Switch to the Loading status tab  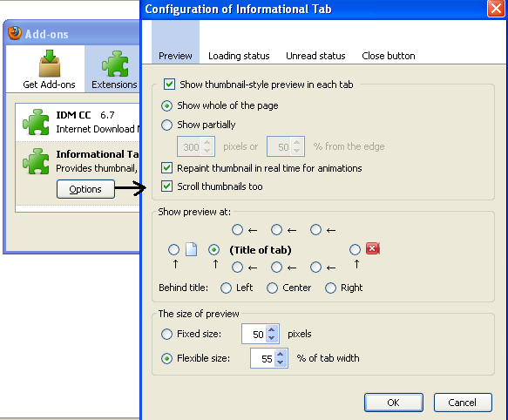click(239, 56)
